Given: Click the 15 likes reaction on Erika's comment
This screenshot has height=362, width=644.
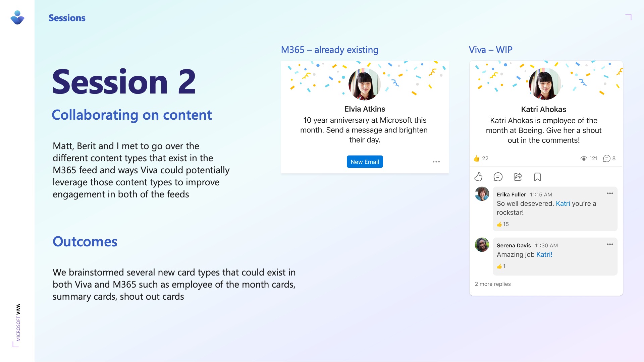Looking at the screenshot, I should click(x=503, y=224).
